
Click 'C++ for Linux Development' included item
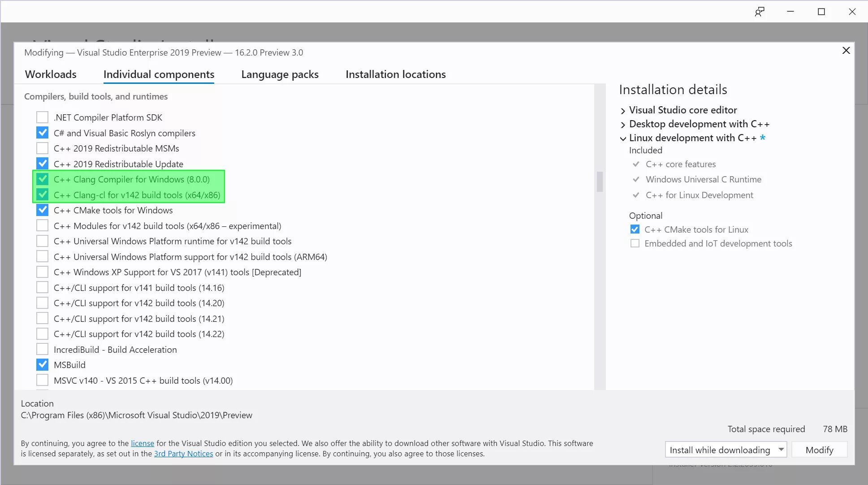coord(699,195)
